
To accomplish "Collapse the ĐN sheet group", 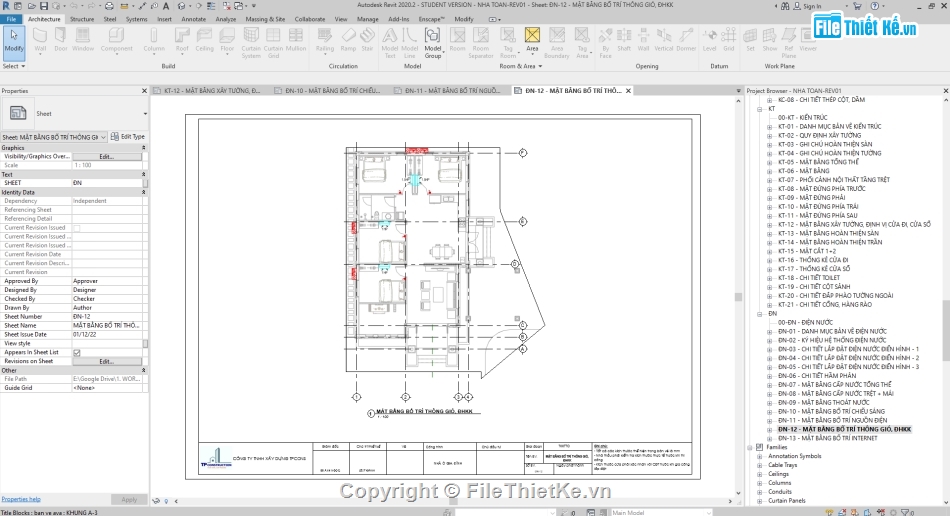I will [x=760, y=314].
